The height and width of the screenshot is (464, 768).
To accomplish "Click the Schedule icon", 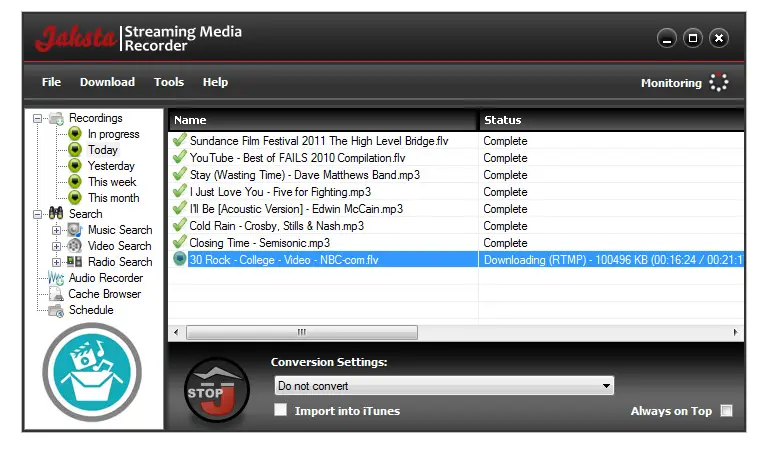I will [56, 310].
